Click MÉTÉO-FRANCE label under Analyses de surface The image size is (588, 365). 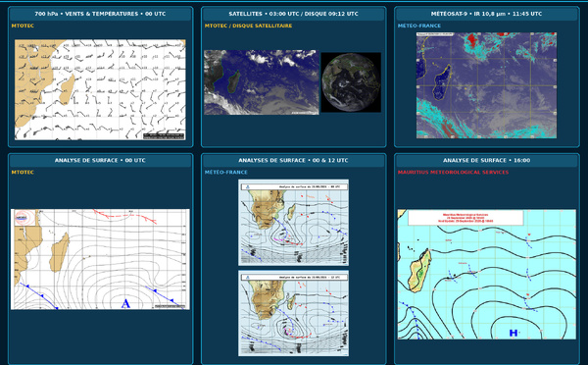tap(226, 173)
